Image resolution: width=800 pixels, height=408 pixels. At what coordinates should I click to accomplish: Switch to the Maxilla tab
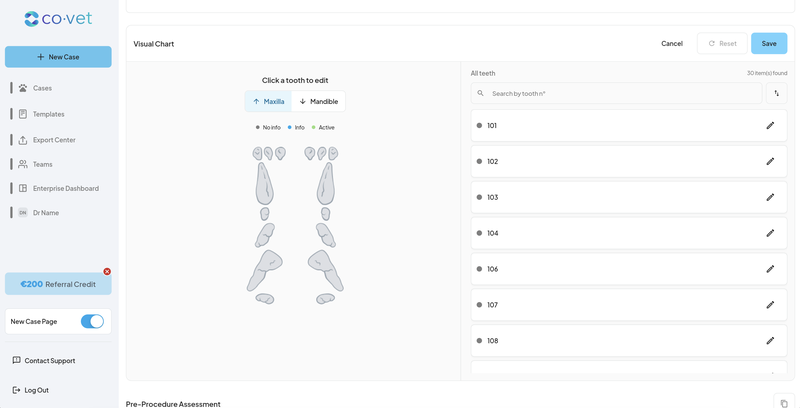pyautogui.click(x=268, y=101)
